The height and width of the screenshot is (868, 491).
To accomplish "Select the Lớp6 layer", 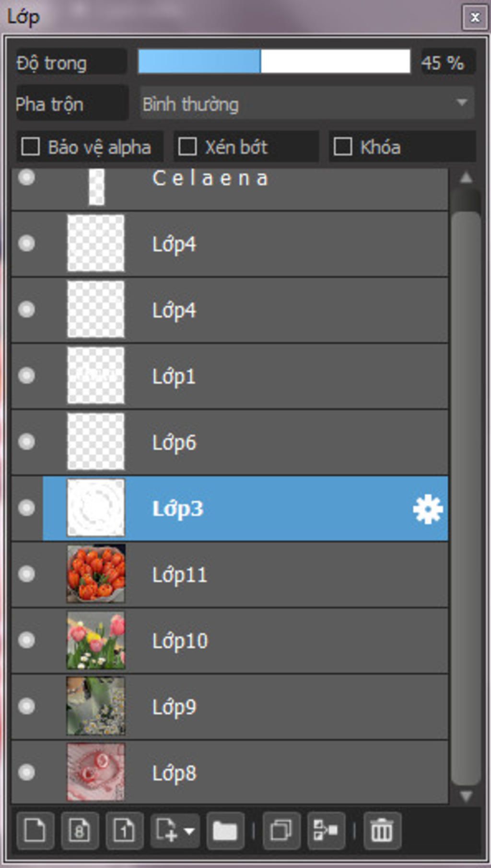I will pyautogui.click(x=230, y=442).
